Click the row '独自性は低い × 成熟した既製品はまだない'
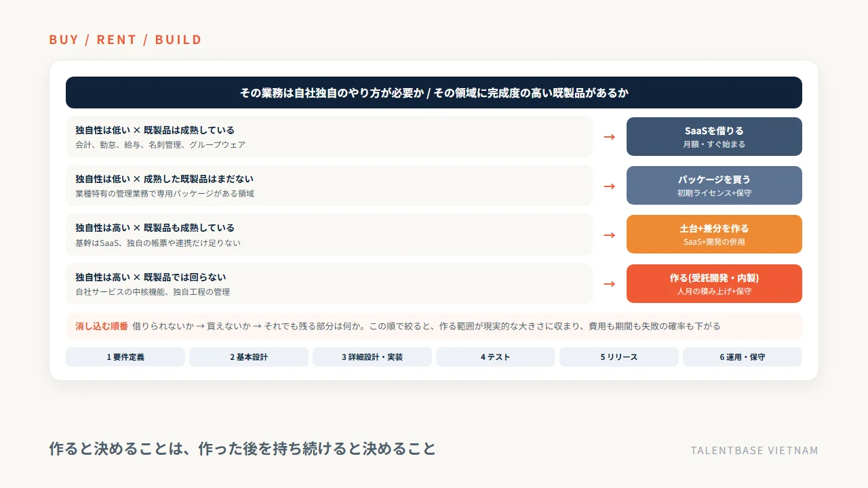868x488 pixels. click(x=329, y=186)
